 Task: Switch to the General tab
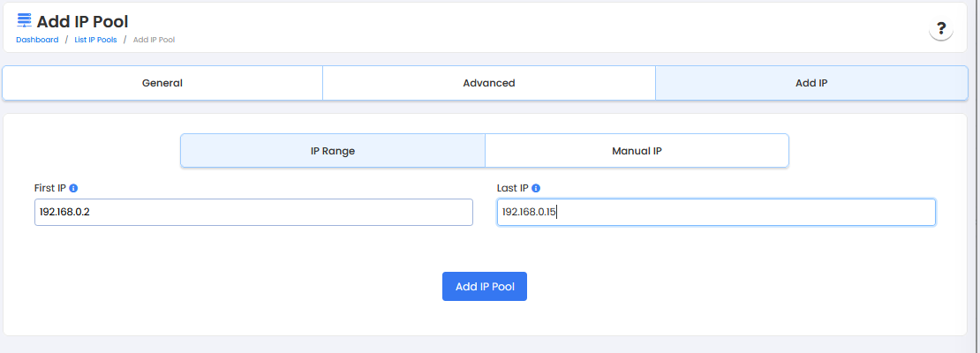tap(162, 83)
